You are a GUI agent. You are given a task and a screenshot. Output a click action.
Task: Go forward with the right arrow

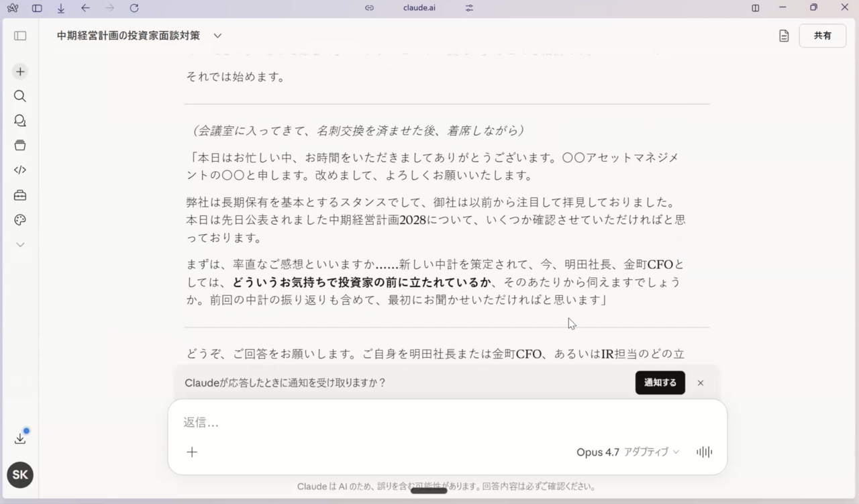pyautogui.click(x=110, y=8)
